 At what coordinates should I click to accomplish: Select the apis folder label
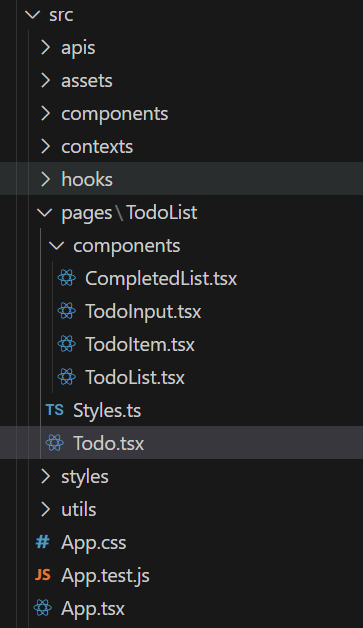pyautogui.click(x=78, y=49)
